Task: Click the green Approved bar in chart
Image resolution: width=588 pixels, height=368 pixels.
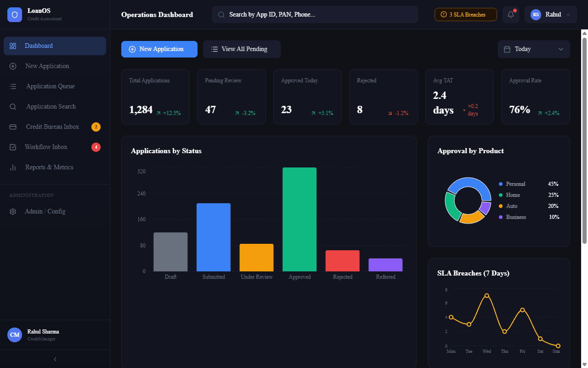Action: [300, 219]
